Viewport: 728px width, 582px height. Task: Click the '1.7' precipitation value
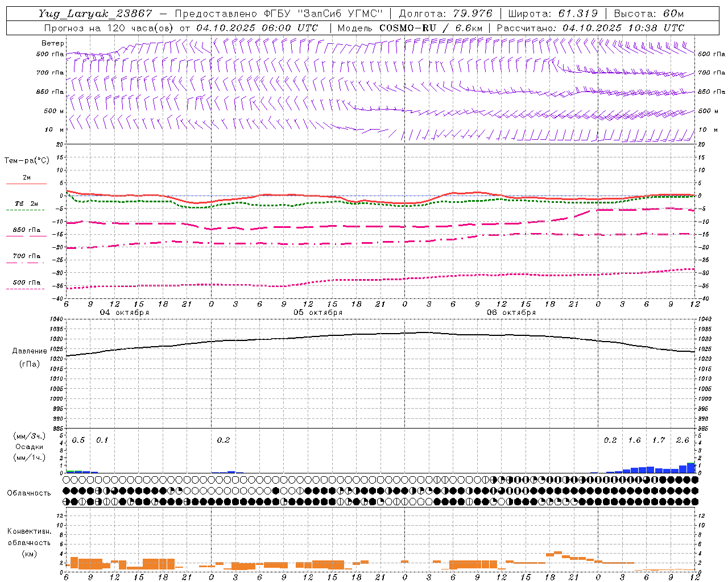point(659,440)
